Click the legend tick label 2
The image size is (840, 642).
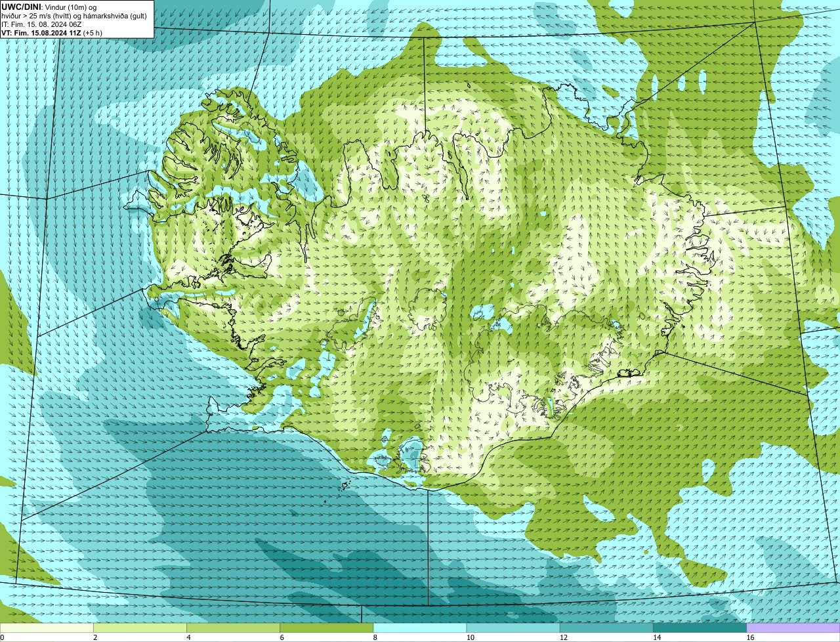point(95,637)
